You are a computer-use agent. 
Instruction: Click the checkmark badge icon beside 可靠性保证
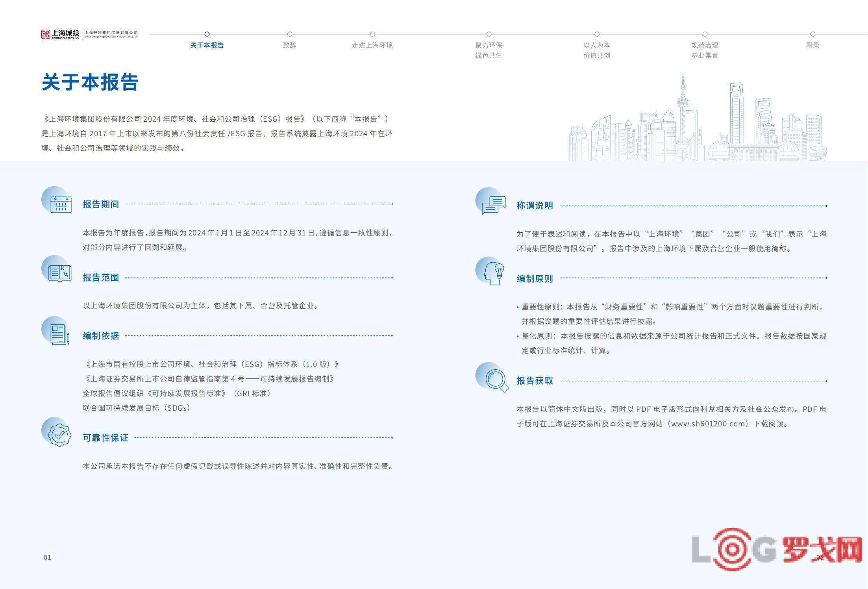[59, 435]
